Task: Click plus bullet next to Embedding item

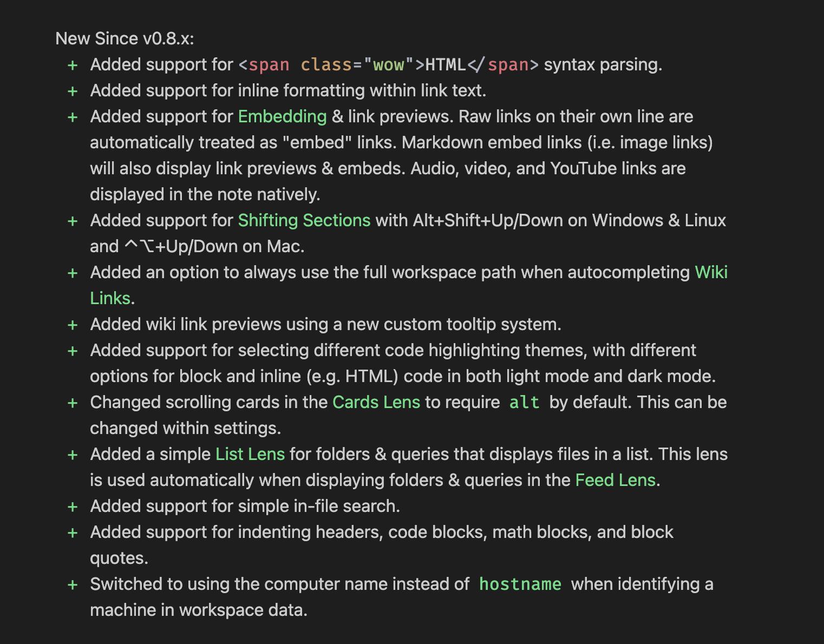Action: click(73, 117)
